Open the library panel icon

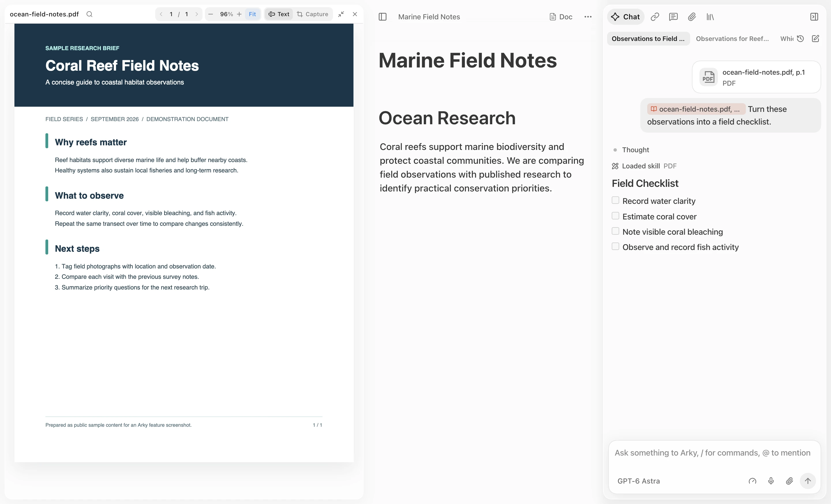[710, 17]
